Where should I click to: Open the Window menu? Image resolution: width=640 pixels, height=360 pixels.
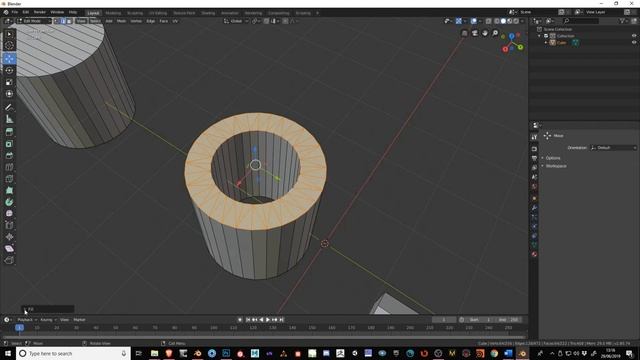[57, 13]
